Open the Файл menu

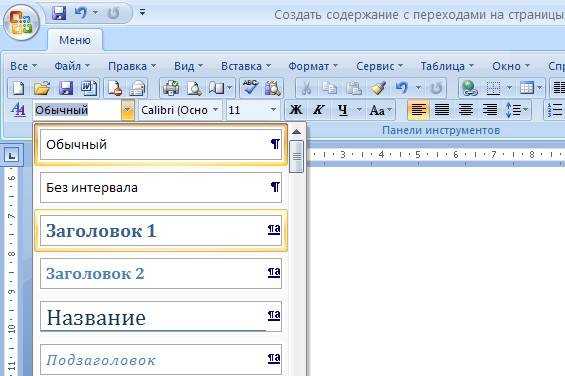pyautogui.click(x=72, y=66)
